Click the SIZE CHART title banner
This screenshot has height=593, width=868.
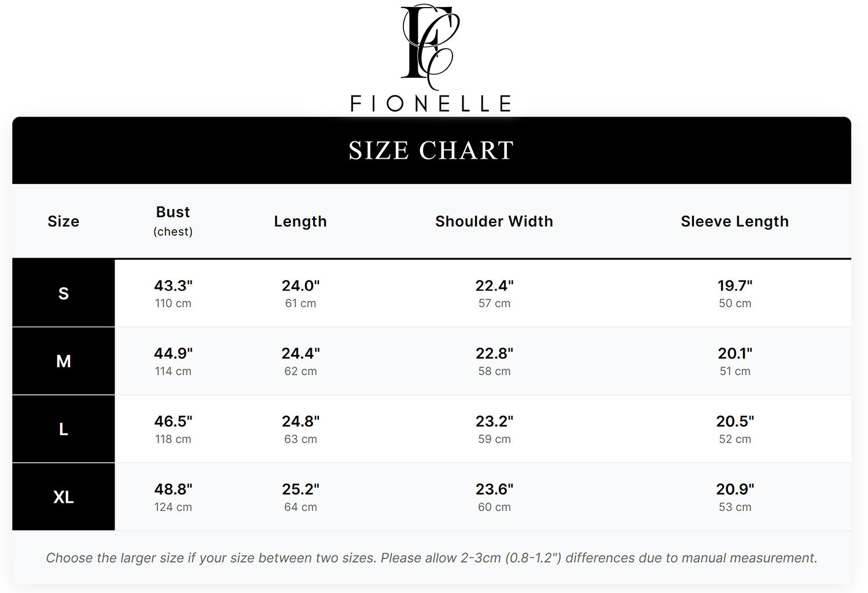[432, 151]
